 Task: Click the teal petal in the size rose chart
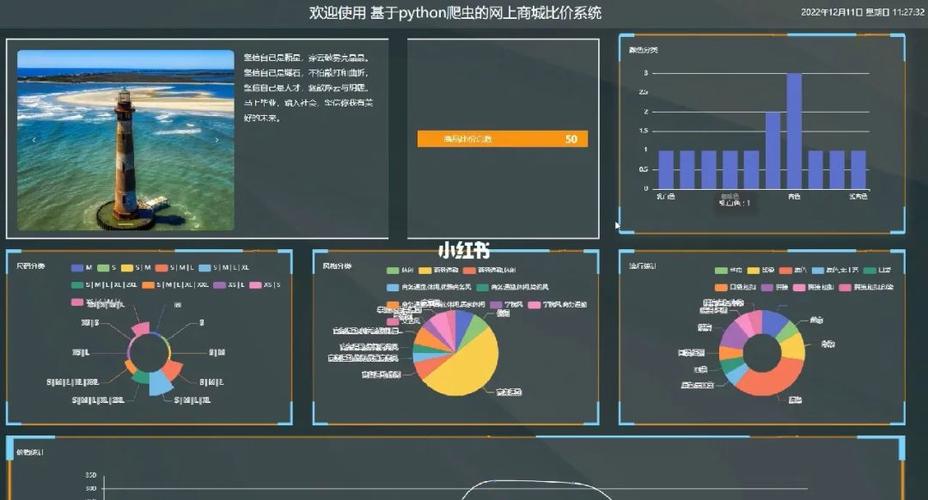140,377
